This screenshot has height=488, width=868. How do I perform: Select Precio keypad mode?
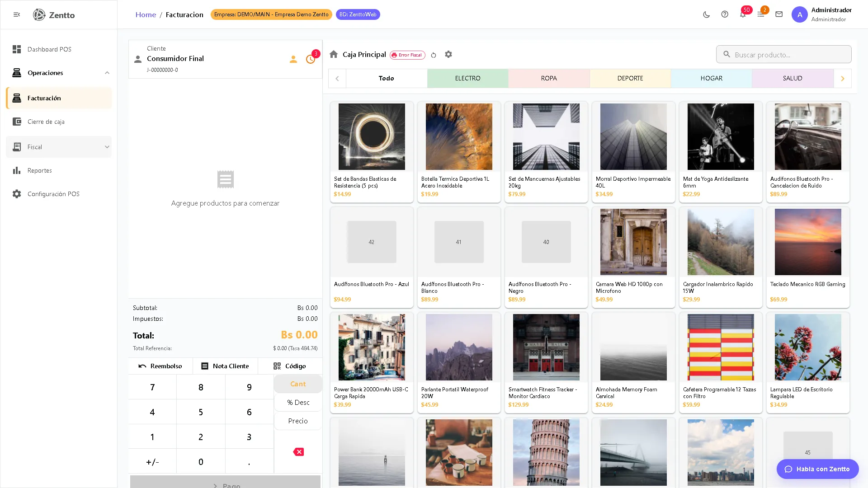coord(298,421)
